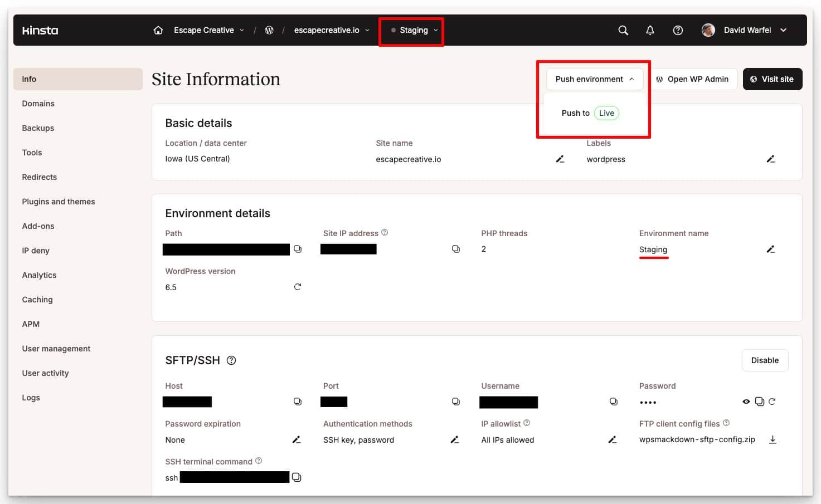821x504 pixels.
Task: Copy the Site IP address
Action: point(456,249)
